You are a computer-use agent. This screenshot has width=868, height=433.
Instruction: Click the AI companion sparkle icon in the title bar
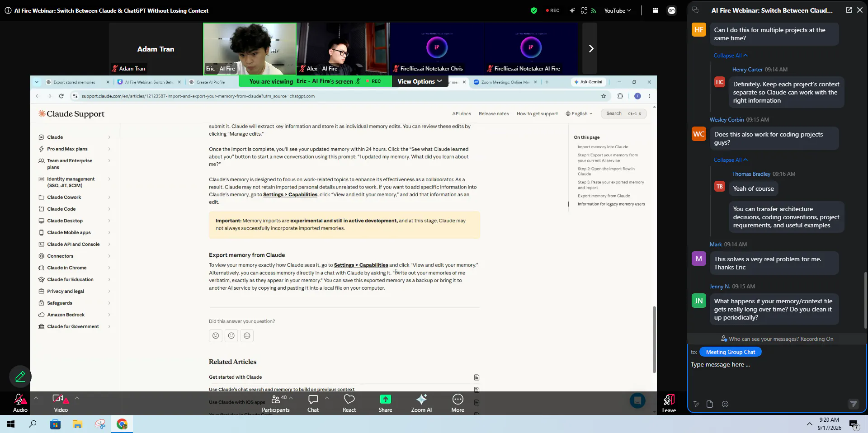572,10
